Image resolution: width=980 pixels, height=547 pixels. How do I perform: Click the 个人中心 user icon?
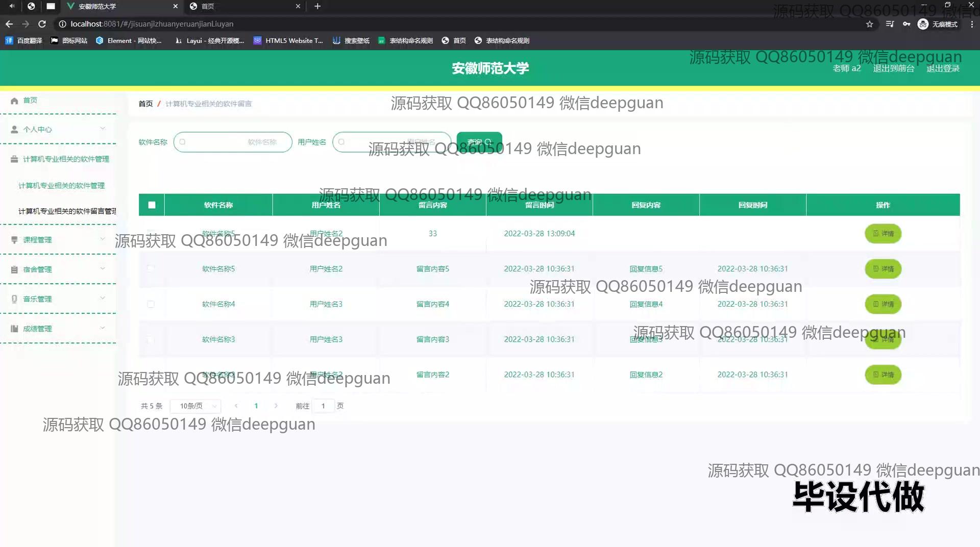14,130
